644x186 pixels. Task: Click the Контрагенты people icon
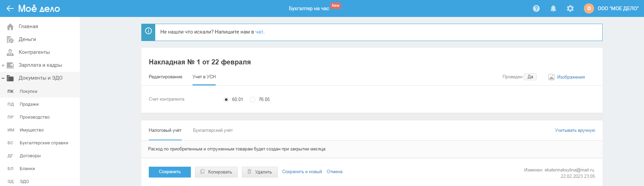click(10, 53)
